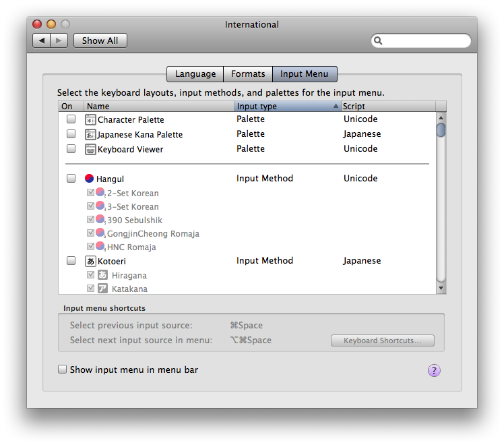Screen dimensions: 504x445
Task: Close the International window with red button
Action: (37, 24)
